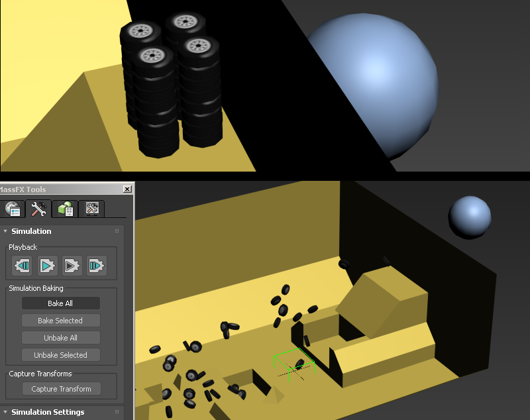Open the World Parameters tab icon
The width and height of the screenshot is (530, 420).
click(13, 209)
